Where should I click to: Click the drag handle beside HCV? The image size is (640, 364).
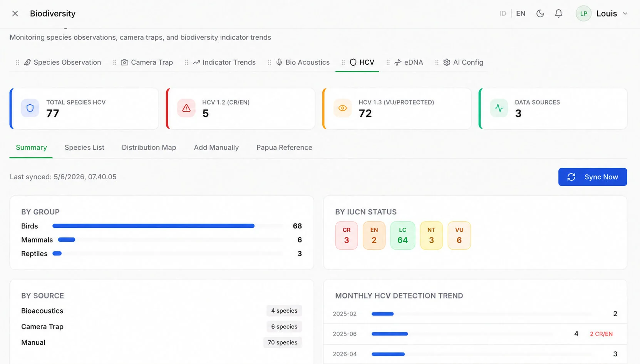tap(343, 62)
